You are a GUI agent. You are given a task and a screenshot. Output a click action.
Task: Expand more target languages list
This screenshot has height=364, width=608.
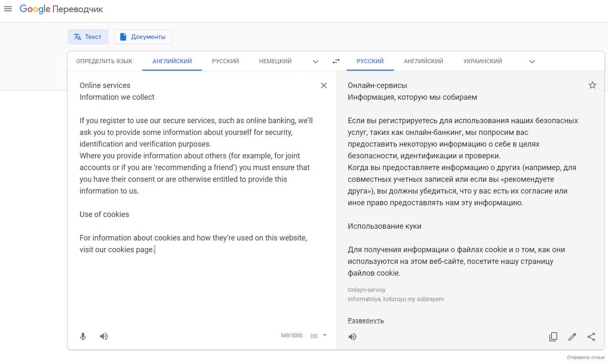(x=532, y=62)
